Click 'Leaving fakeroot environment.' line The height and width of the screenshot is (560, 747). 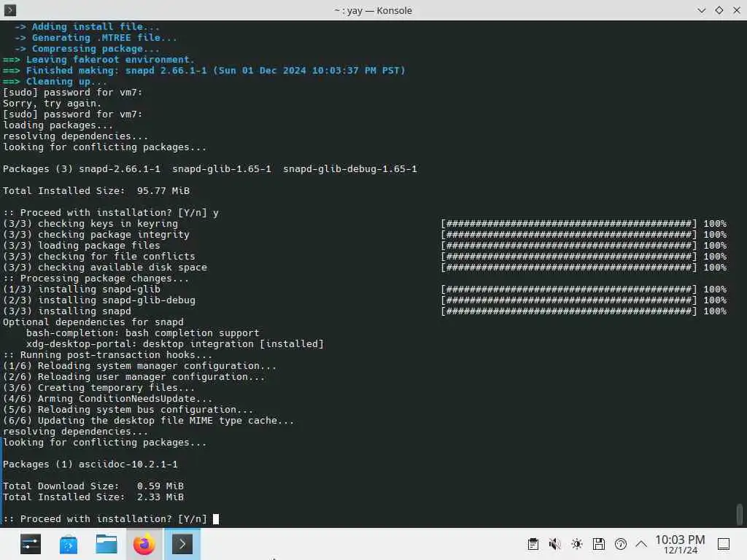point(98,60)
